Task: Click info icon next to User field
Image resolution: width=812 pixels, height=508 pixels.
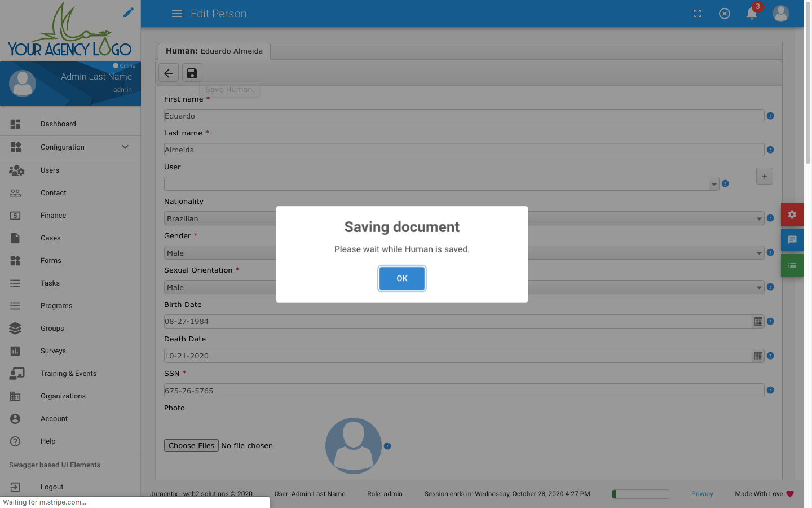Action: (725, 183)
